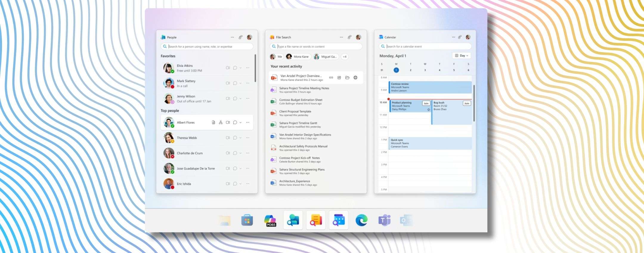Click the file name search field

point(316,47)
